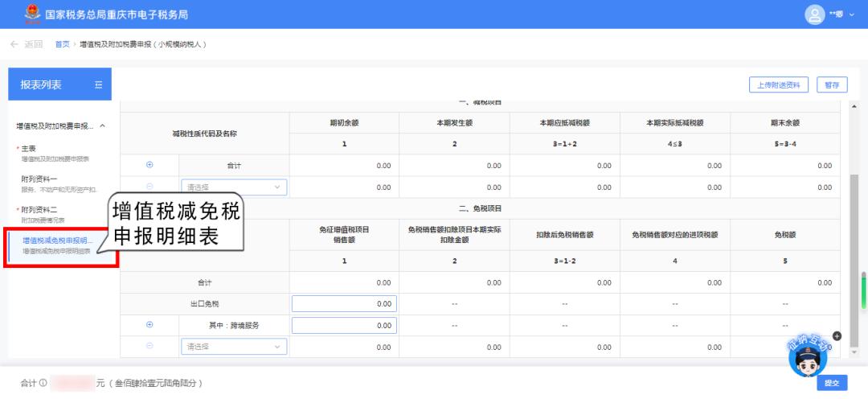Click plus icon beside 其中：跨境服务

(x=149, y=325)
